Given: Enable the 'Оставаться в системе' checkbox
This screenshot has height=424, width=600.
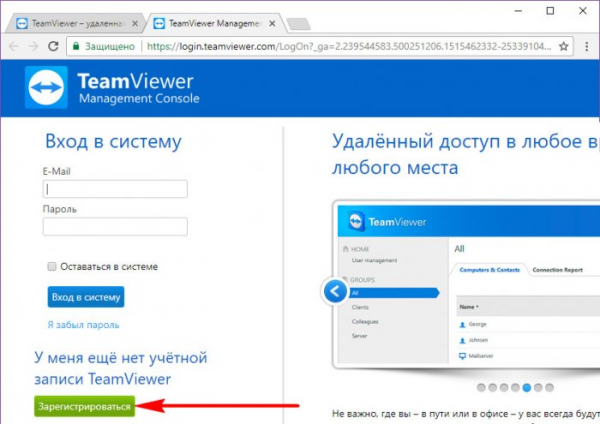Looking at the screenshot, I should click(52, 266).
